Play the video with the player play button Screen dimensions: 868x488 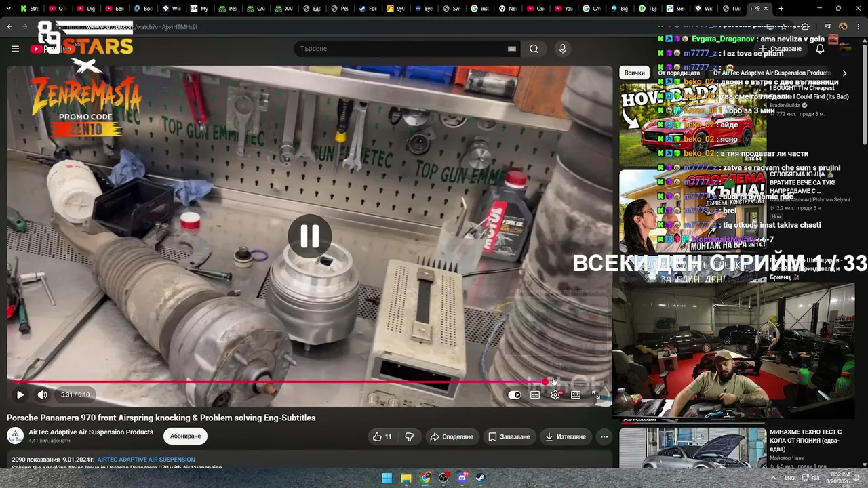(x=20, y=394)
